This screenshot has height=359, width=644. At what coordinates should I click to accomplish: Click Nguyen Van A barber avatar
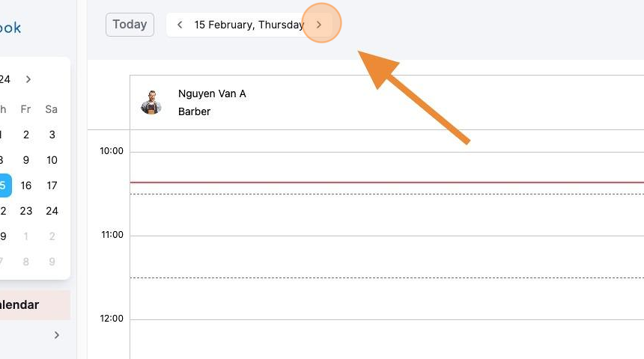pyautogui.click(x=151, y=102)
